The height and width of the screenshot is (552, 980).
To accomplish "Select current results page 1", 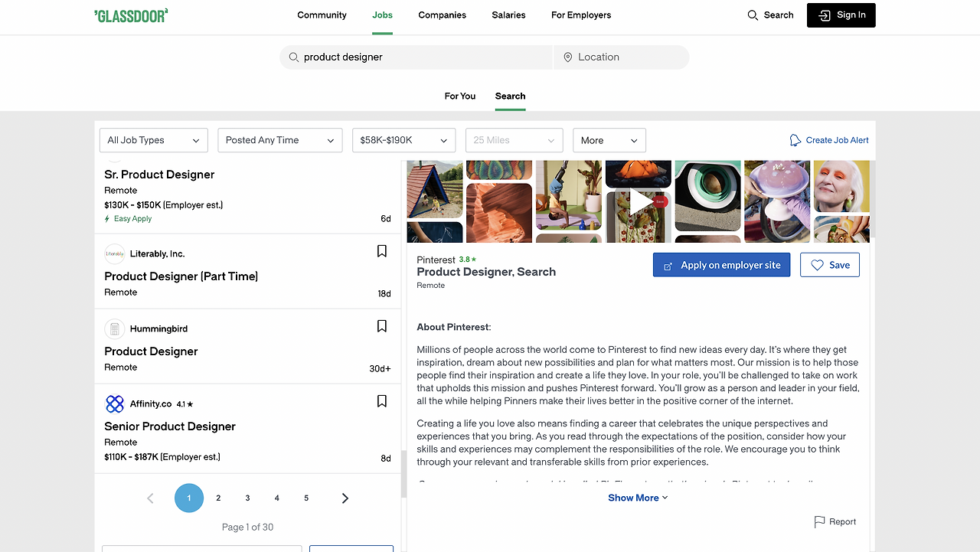I will 189,498.
